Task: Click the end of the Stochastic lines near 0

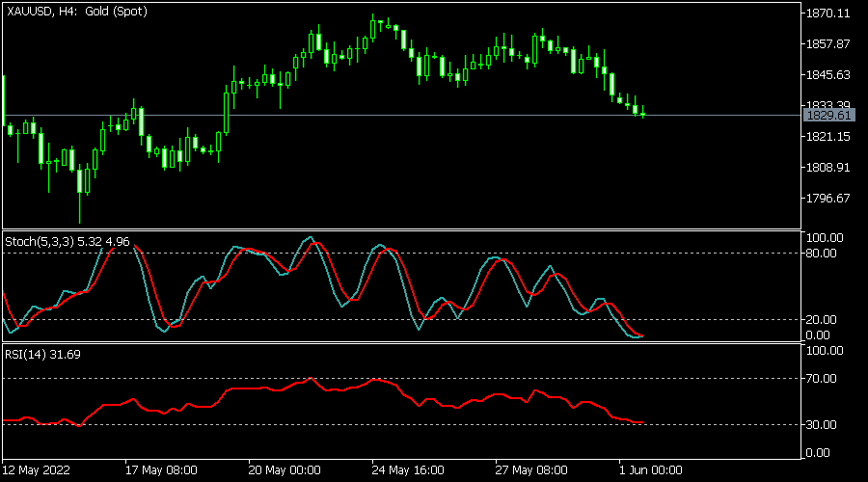Action: 641,335
